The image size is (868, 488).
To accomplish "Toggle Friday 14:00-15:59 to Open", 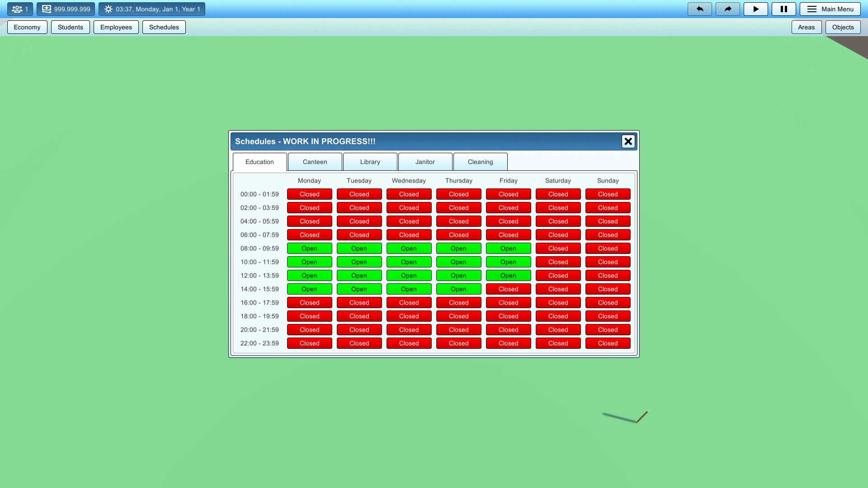I will tap(508, 289).
